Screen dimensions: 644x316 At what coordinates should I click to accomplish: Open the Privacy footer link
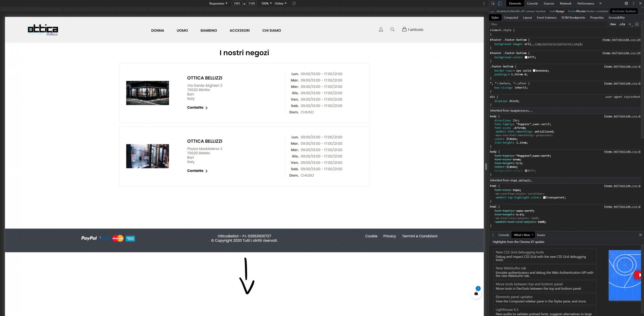[390, 236]
